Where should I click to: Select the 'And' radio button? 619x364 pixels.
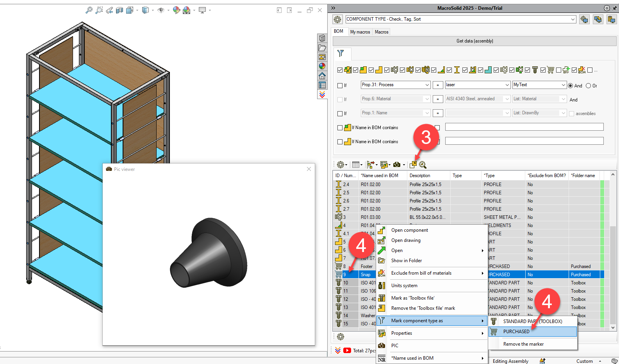[571, 85]
